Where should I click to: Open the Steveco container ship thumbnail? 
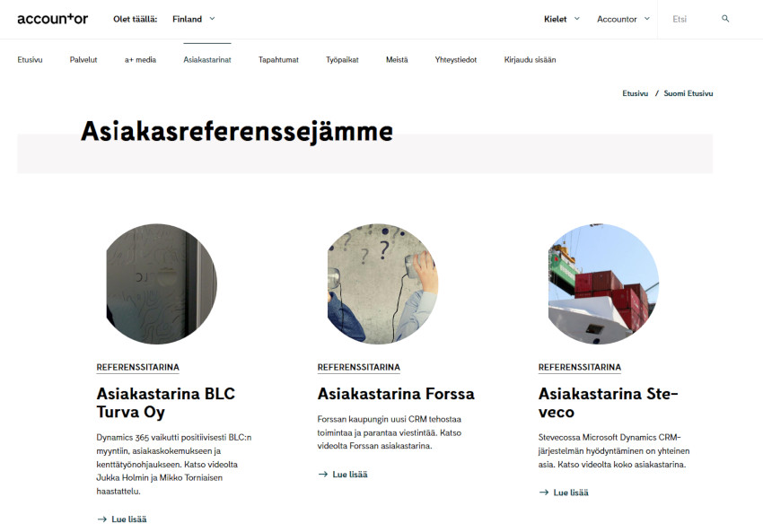603,284
